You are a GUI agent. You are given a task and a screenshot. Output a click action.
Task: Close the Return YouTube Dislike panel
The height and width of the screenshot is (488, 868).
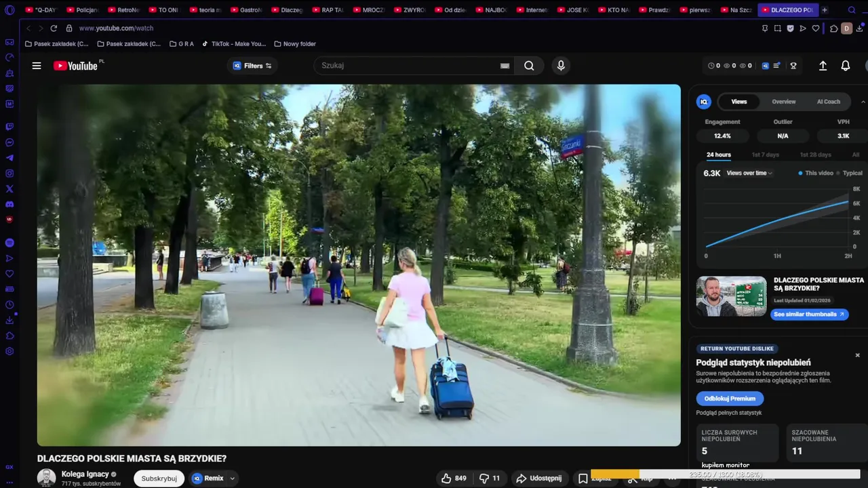tap(857, 355)
